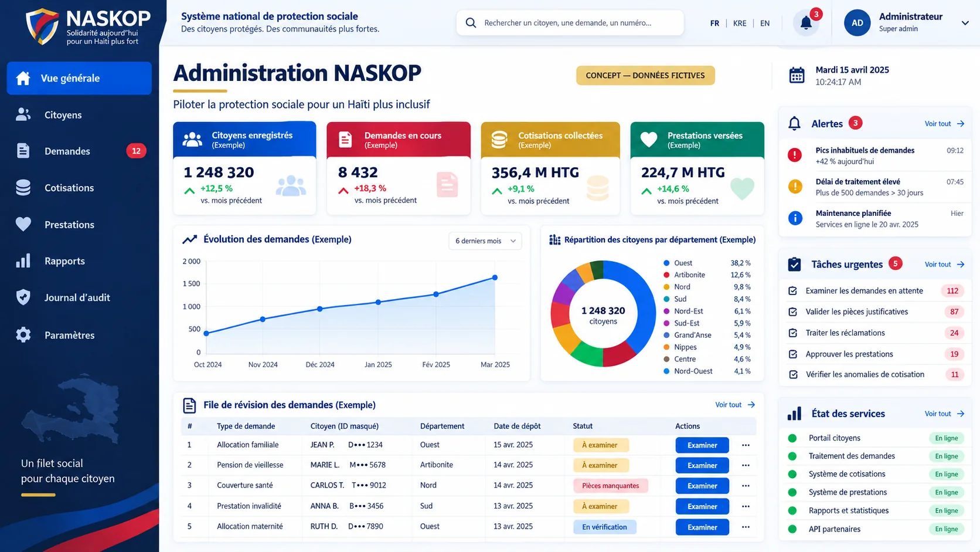Check Valider les pièces justificatives task

pyautogui.click(x=793, y=312)
